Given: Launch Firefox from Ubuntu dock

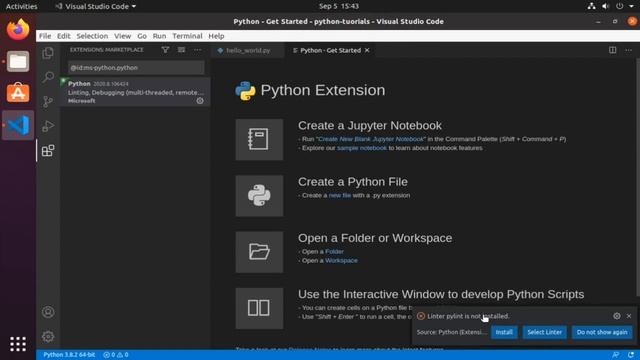Looking at the screenshot, I should click(18, 30).
